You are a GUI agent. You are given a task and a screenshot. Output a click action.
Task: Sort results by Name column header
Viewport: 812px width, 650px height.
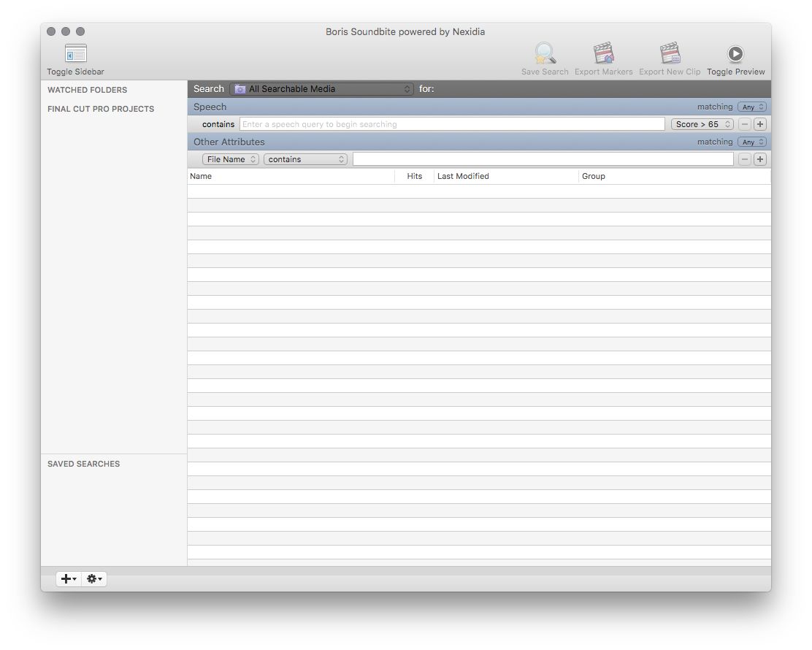pyautogui.click(x=291, y=176)
